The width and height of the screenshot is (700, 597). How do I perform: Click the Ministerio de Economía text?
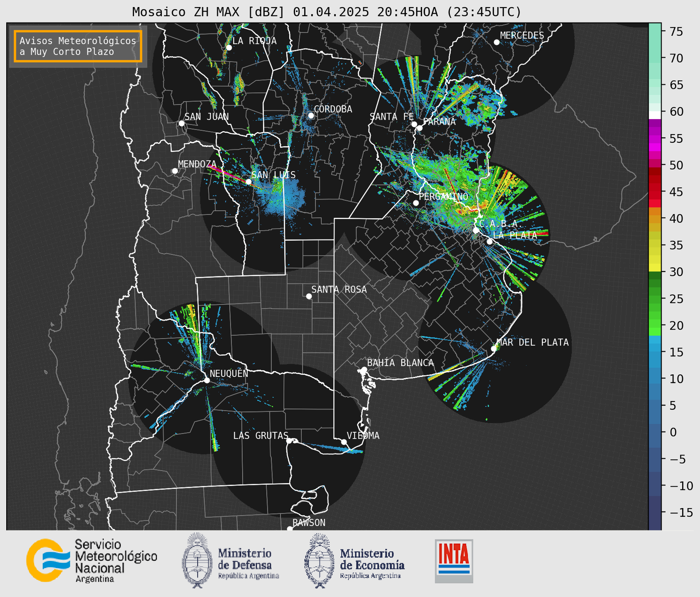pos(372,564)
